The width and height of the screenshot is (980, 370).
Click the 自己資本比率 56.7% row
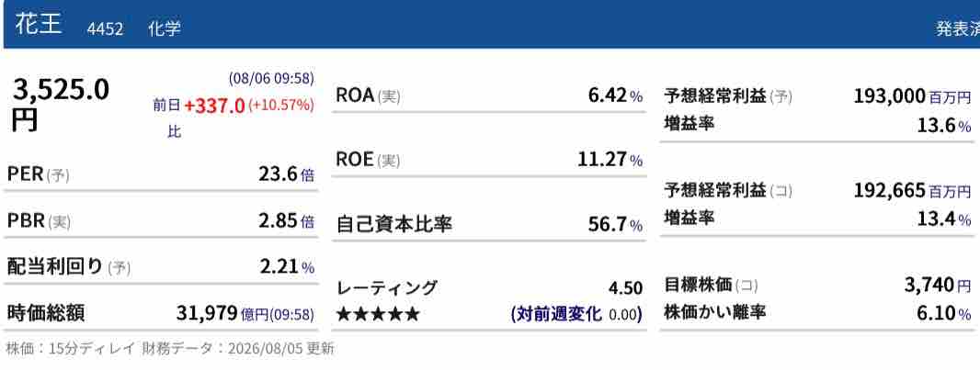(x=489, y=224)
